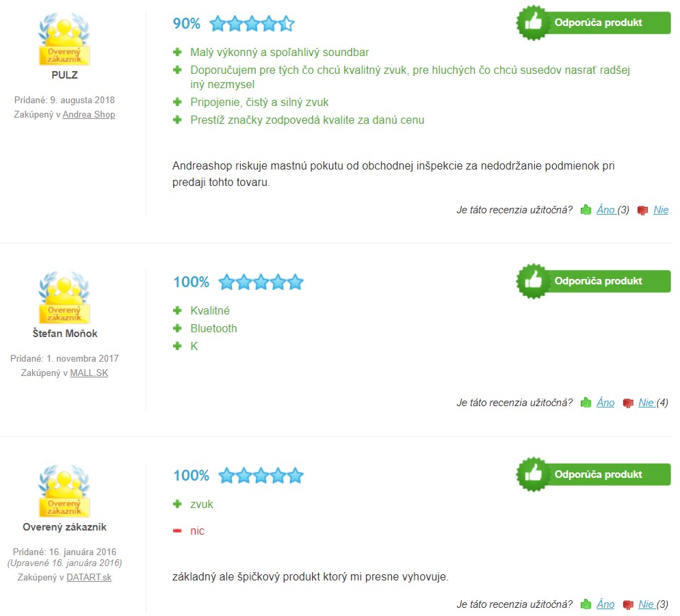The height and width of the screenshot is (616, 680).
Task: Click the 90% star rating
Action: (252, 23)
